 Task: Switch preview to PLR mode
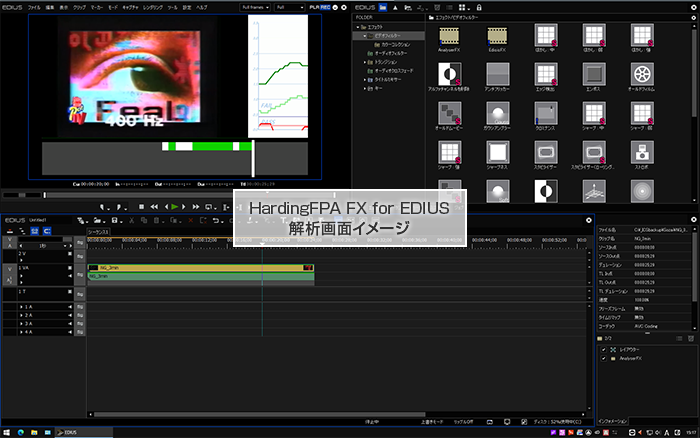tap(314, 8)
